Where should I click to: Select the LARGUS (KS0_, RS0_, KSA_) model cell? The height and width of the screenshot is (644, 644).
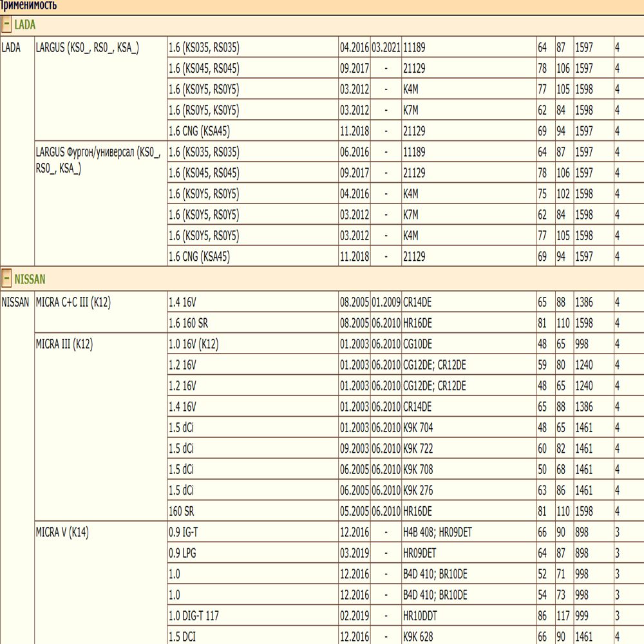87,48
